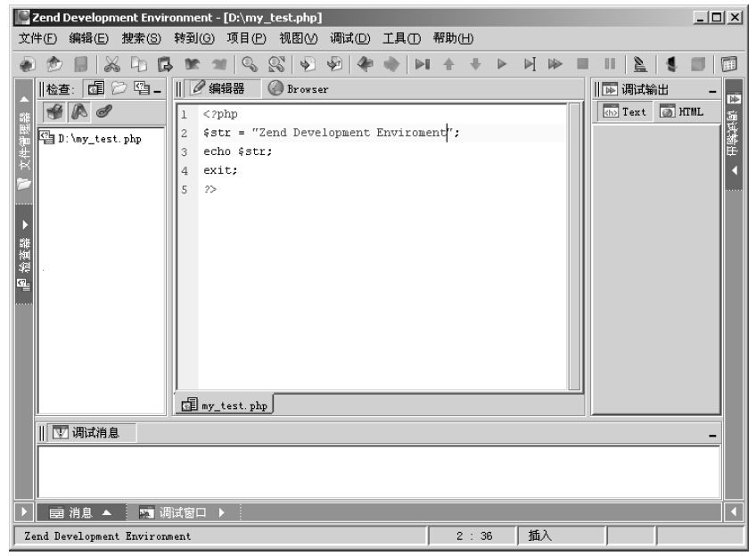Open the 转到(G) menu
Screen dimensions: 756x556
pyautogui.click(x=194, y=38)
